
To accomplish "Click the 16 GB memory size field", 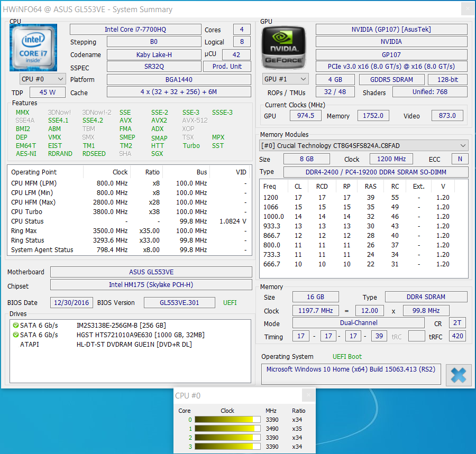I will click(x=315, y=297).
